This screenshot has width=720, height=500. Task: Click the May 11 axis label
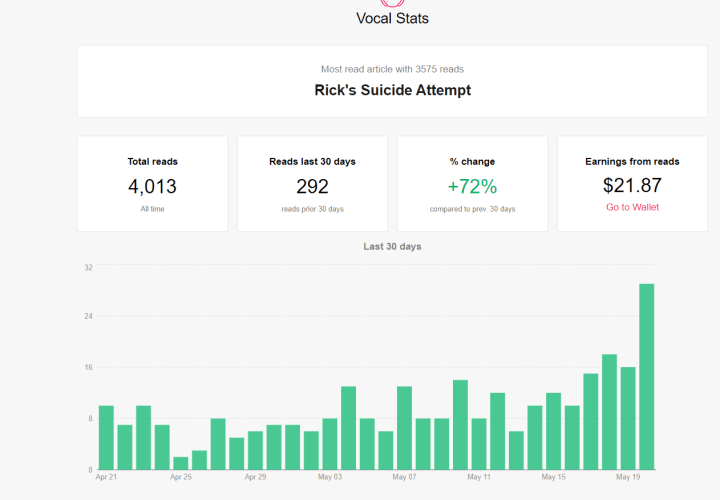tap(479, 477)
